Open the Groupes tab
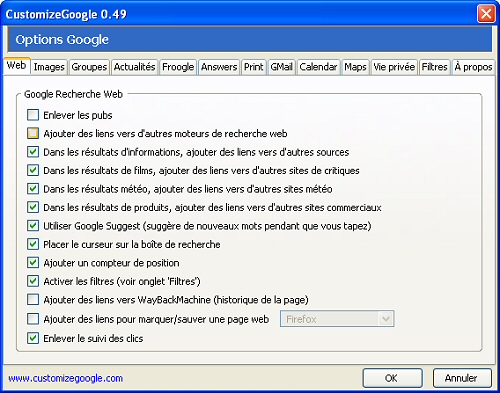 (x=89, y=67)
